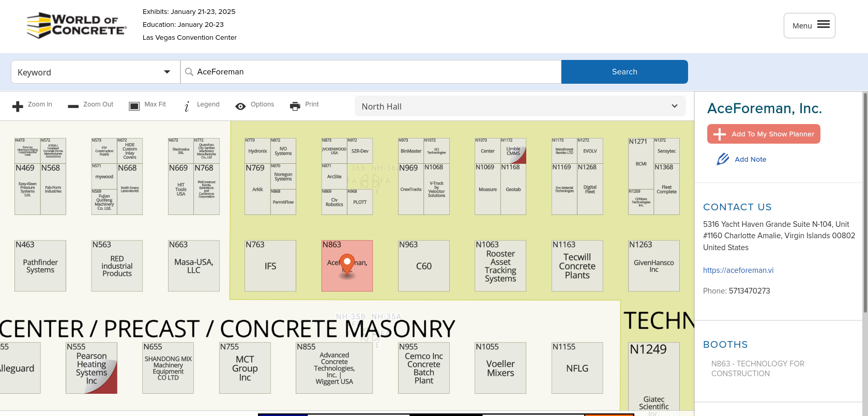Select booth N1063 Rooster Asset Tracking Systems

pyautogui.click(x=500, y=266)
